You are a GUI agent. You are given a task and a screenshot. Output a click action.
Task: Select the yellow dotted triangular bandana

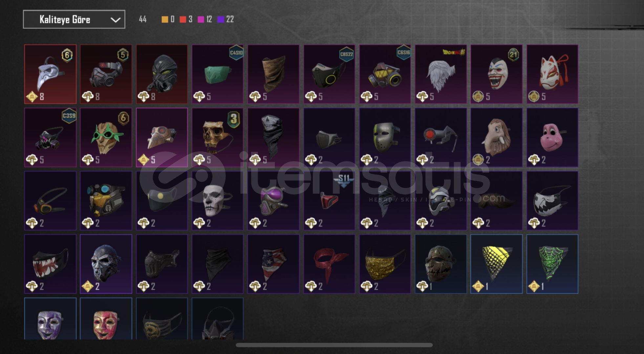click(497, 264)
